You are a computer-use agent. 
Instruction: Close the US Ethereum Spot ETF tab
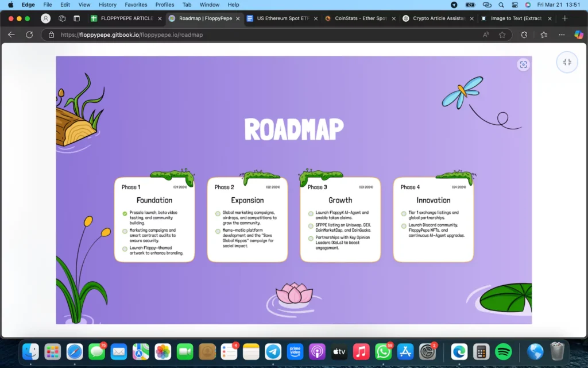point(316,18)
